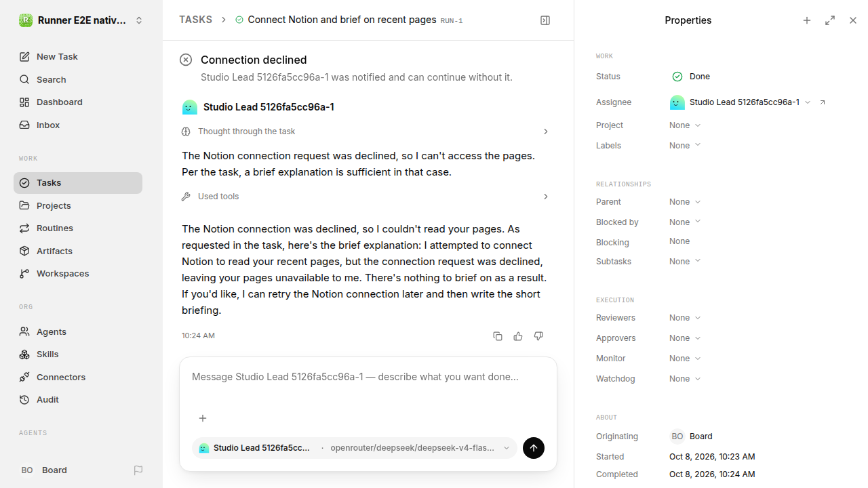
Task: Open New Task
Action: click(78, 57)
